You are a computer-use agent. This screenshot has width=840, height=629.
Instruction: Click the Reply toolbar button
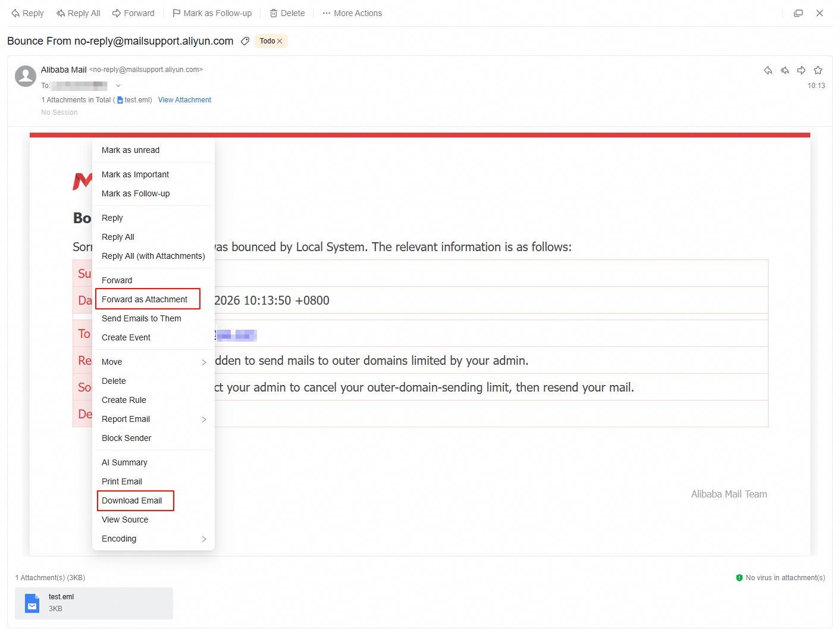tap(27, 13)
